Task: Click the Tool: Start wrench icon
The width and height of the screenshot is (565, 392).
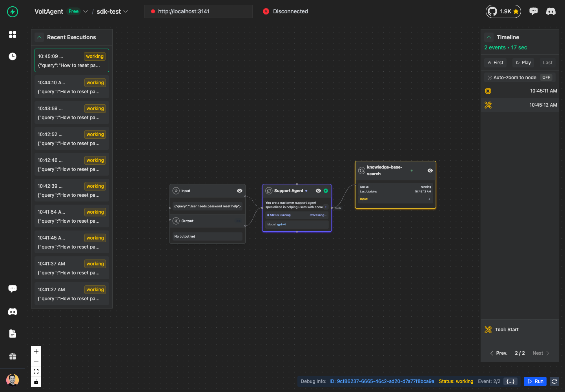Action: coord(488,330)
